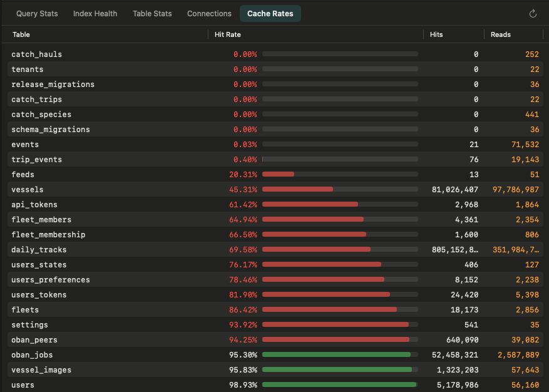
Task: Click the truncated 805,152,8… hits value
Action: pyautogui.click(x=455, y=250)
